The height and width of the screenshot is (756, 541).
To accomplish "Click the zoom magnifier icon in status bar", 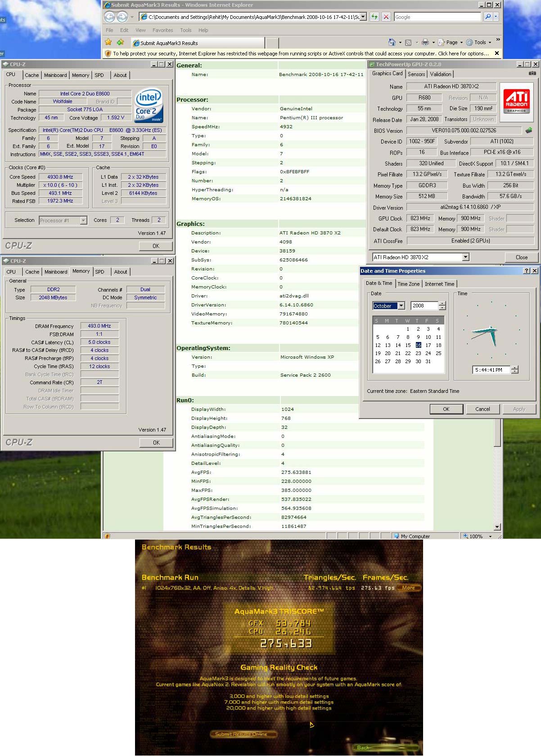I will (466, 536).
